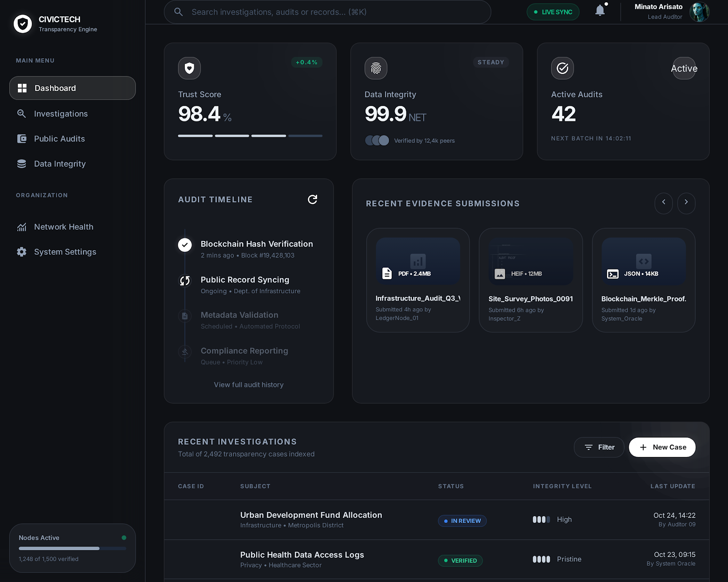Click View full audit history link
This screenshot has height=582, width=728.
click(x=249, y=385)
